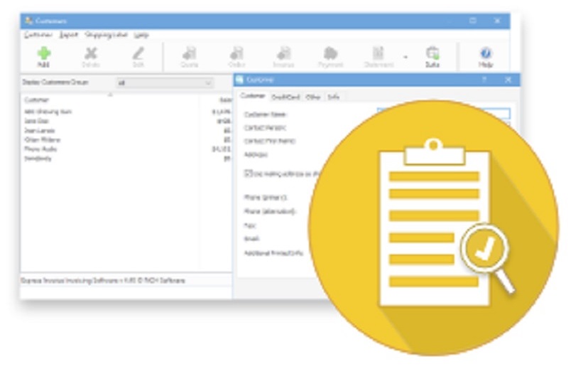This screenshot has height=391, width=588.
Task: Open the Statement toolbar icon
Action: click(x=379, y=54)
